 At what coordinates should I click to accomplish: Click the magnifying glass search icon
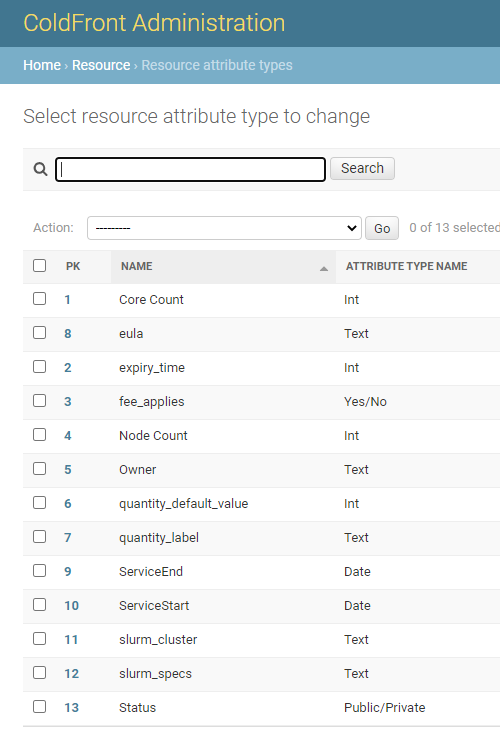pyautogui.click(x=40, y=169)
